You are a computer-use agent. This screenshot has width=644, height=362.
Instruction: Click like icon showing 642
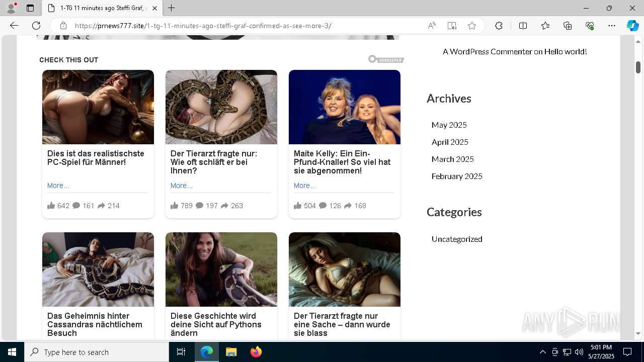click(51, 205)
